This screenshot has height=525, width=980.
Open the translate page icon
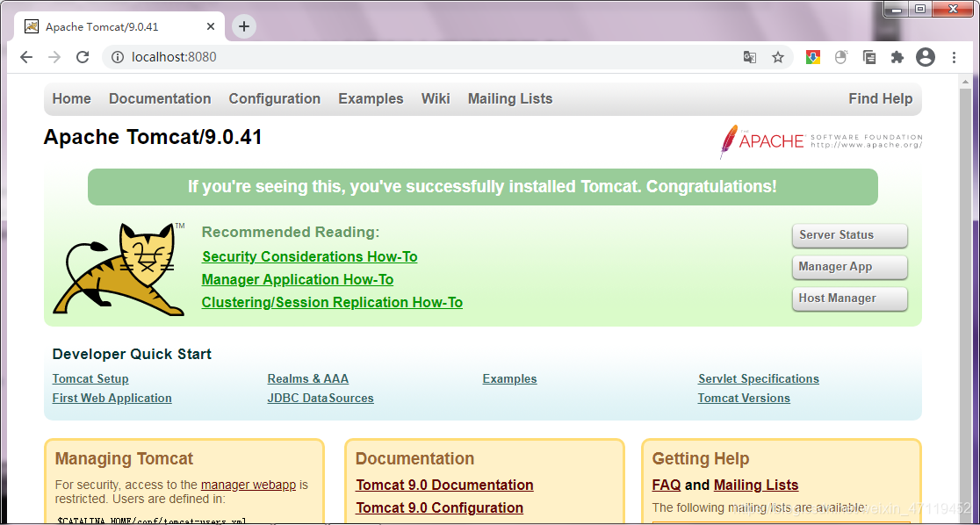click(749, 57)
